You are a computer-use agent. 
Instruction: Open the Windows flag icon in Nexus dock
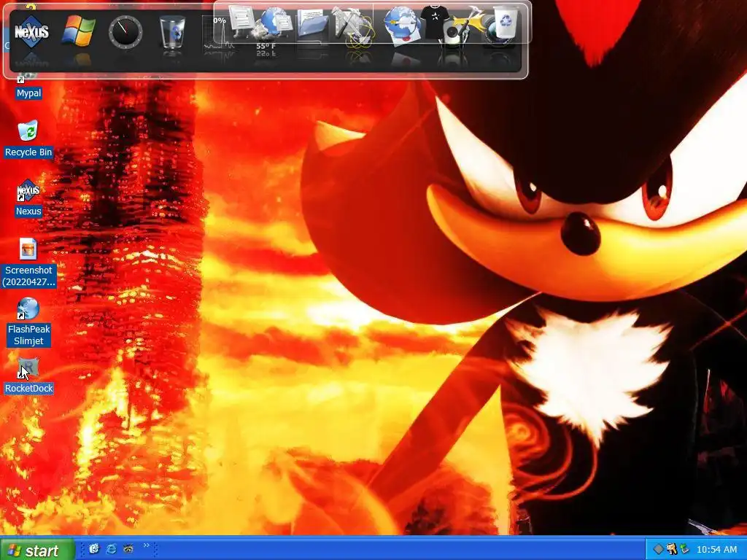coord(79,31)
